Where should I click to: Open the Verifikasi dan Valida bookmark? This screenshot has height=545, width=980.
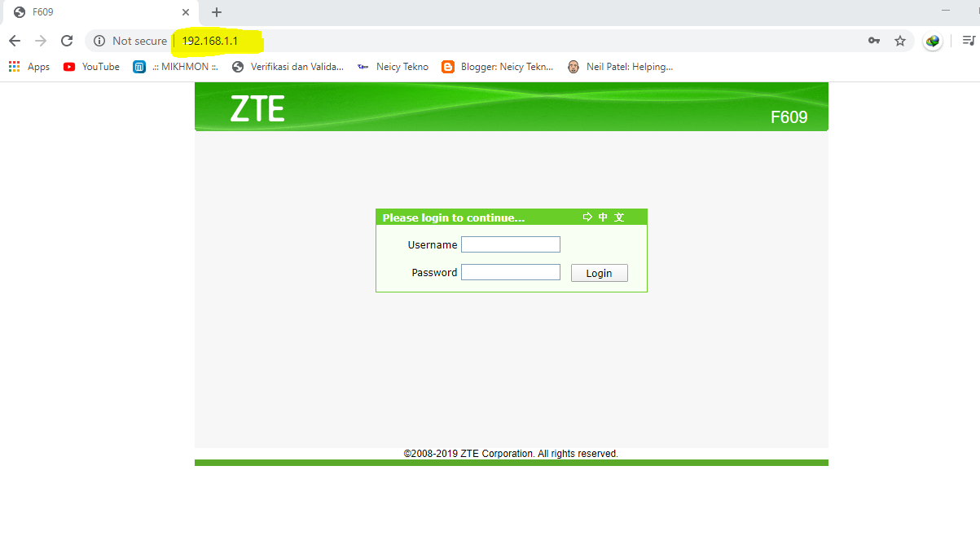click(288, 67)
